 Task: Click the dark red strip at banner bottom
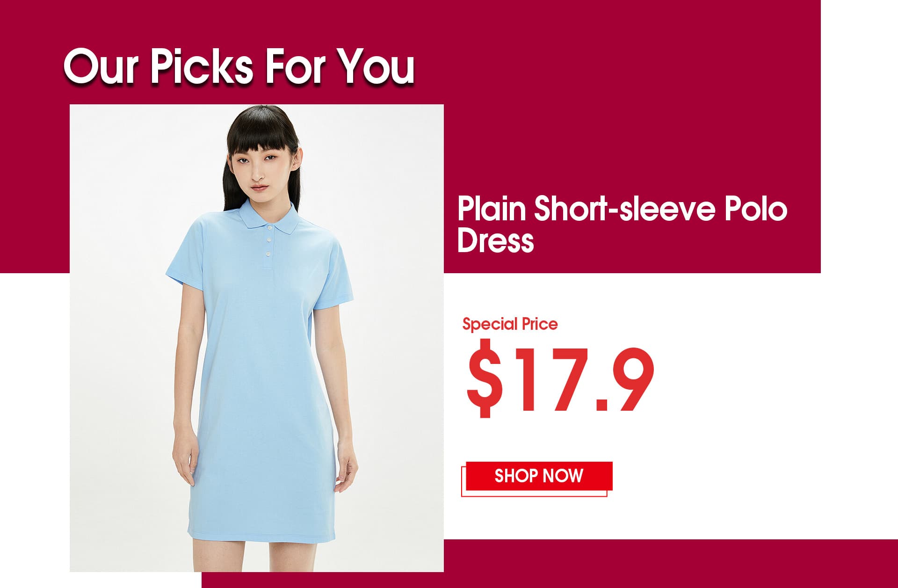(x=550, y=564)
